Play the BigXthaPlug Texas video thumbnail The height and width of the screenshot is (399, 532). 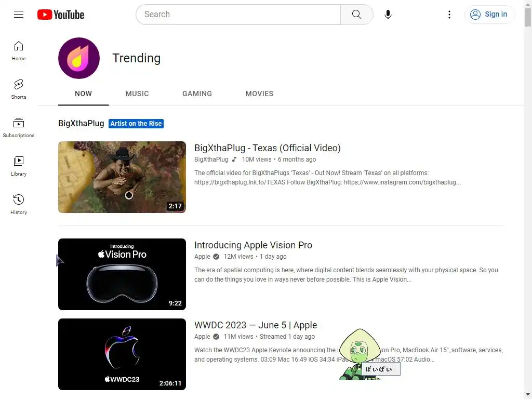pyautogui.click(x=122, y=177)
